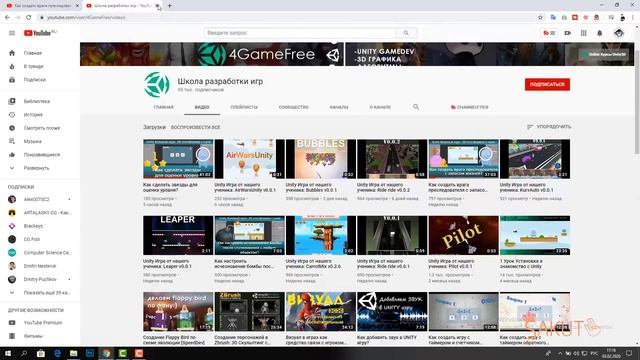This screenshot has height=360, width=640.
Task: Switch to the first browser tab
Action: pos(42,6)
